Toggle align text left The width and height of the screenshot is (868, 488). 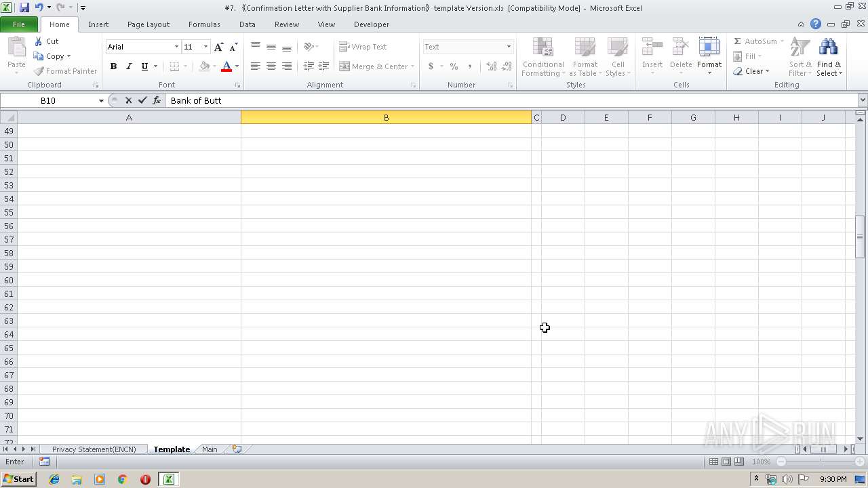point(255,66)
